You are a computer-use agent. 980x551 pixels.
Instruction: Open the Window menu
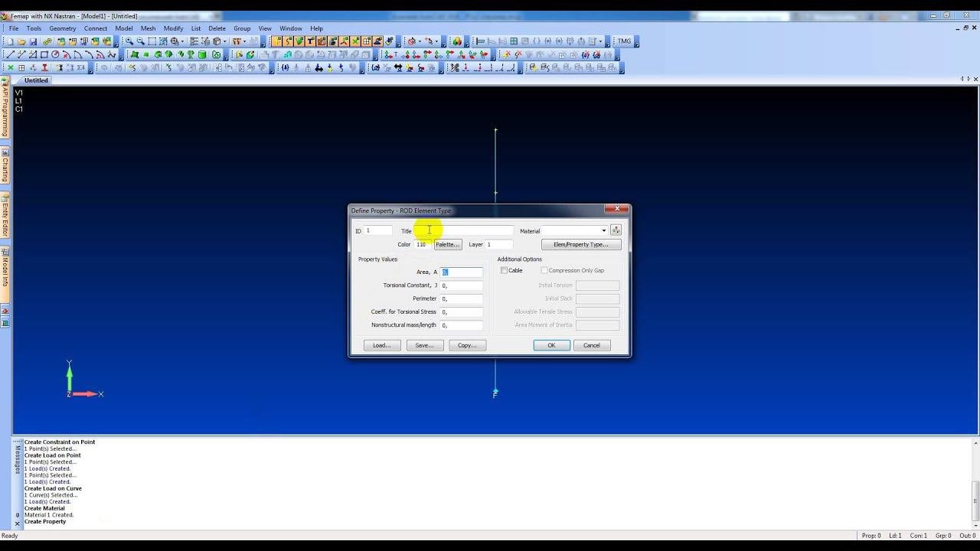[291, 28]
